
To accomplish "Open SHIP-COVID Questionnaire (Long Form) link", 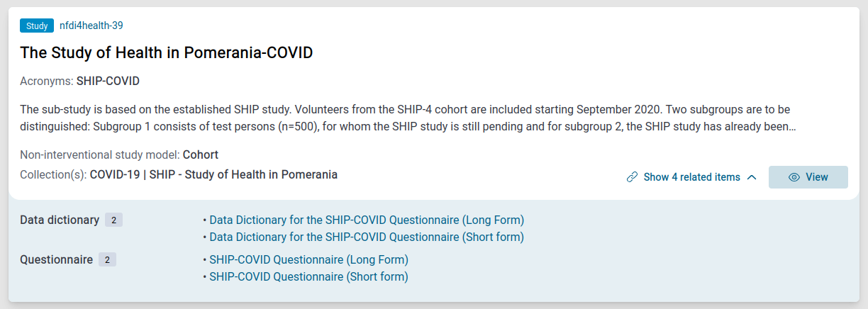I will (308, 259).
